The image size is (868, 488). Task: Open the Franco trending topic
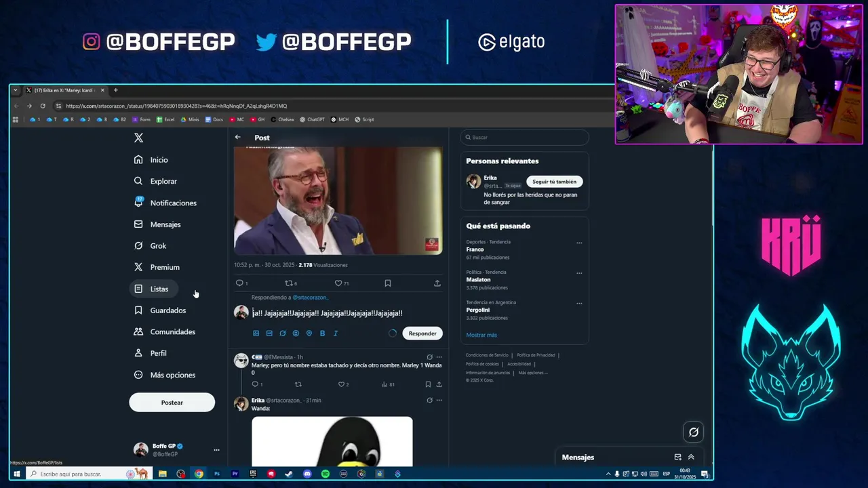point(475,249)
